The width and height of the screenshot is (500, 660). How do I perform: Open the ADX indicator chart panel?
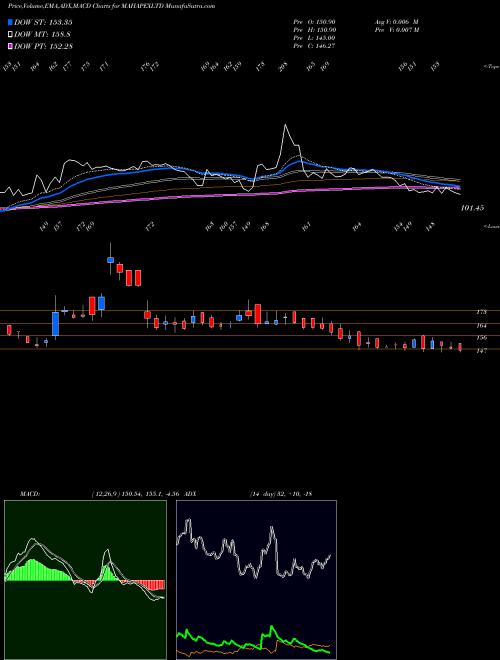click(256, 580)
